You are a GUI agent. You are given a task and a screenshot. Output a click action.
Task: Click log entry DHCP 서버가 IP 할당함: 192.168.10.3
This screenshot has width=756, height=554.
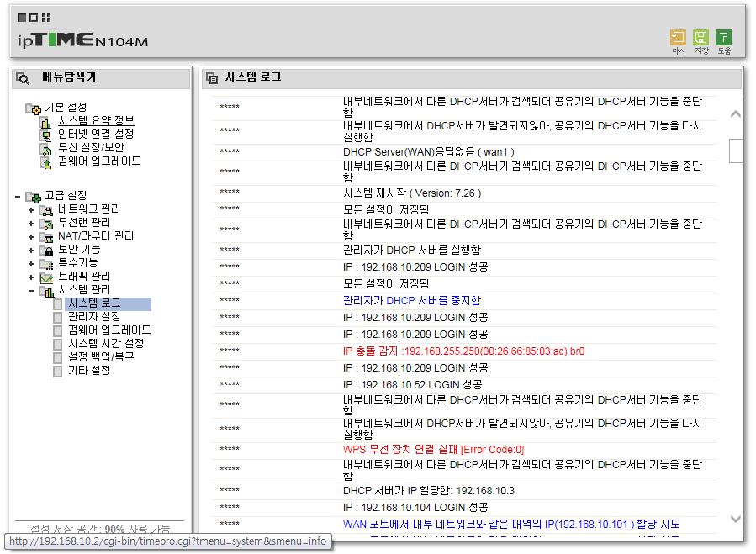(429, 491)
